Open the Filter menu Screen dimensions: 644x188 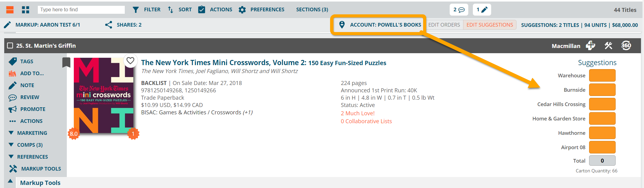tap(146, 10)
